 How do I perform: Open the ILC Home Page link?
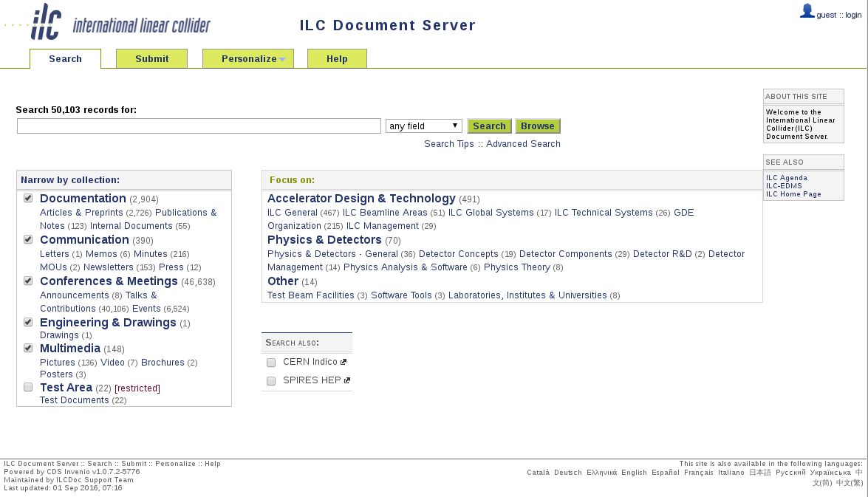[793, 194]
